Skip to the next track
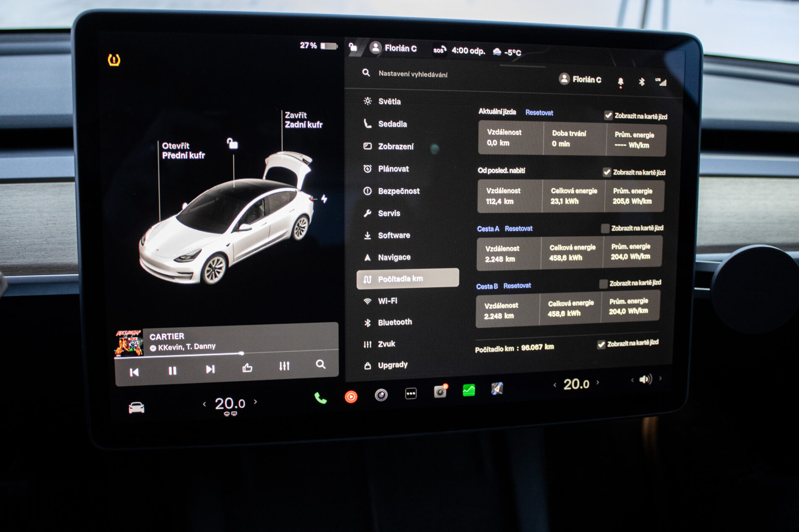799x532 pixels. [x=210, y=369]
